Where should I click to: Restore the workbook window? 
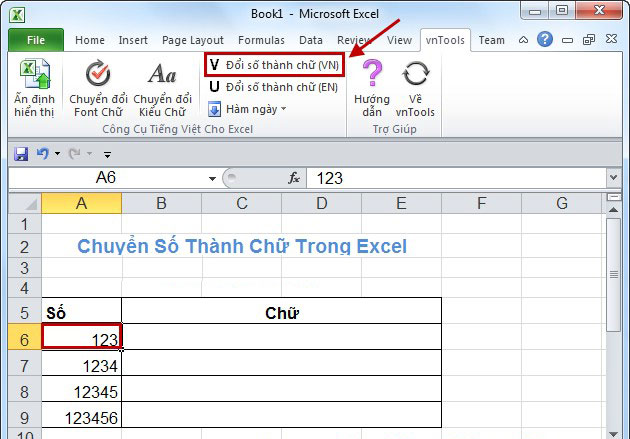(x=589, y=40)
